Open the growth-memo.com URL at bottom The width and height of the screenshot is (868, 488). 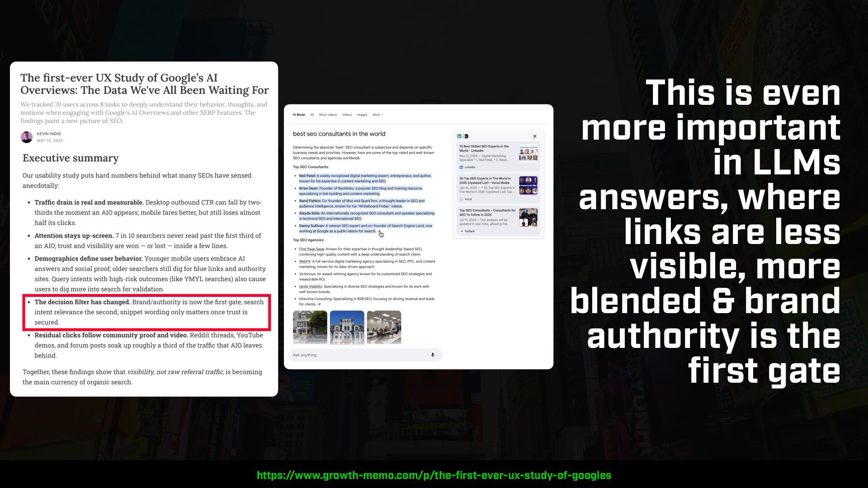pyautogui.click(x=434, y=475)
